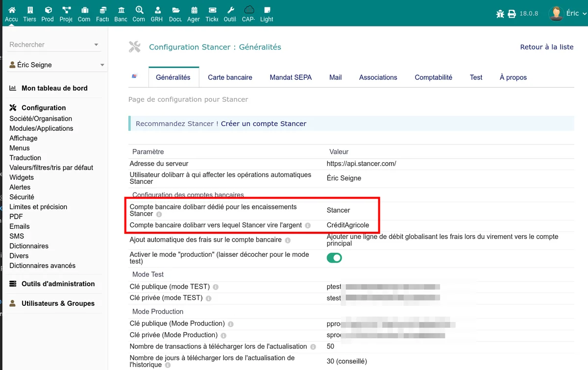Image resolution: width=588 pixels, height=370 pixels.
Task: Open Outils d'administration in sidebar
Action: pyautogui.click(x=58, y=284)
